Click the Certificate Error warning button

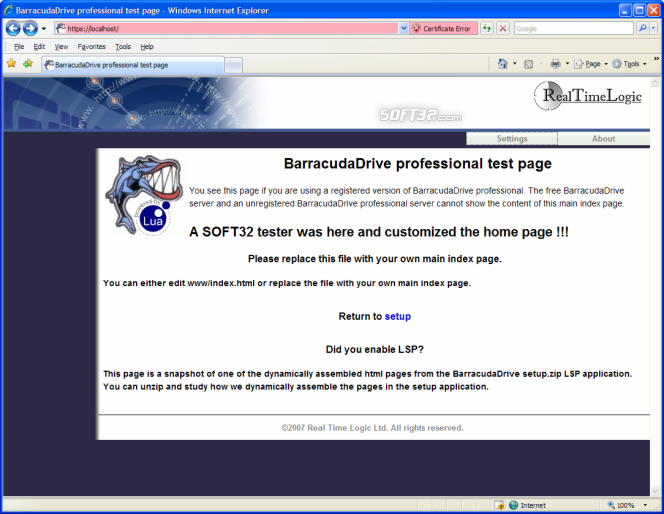(443, 28)
